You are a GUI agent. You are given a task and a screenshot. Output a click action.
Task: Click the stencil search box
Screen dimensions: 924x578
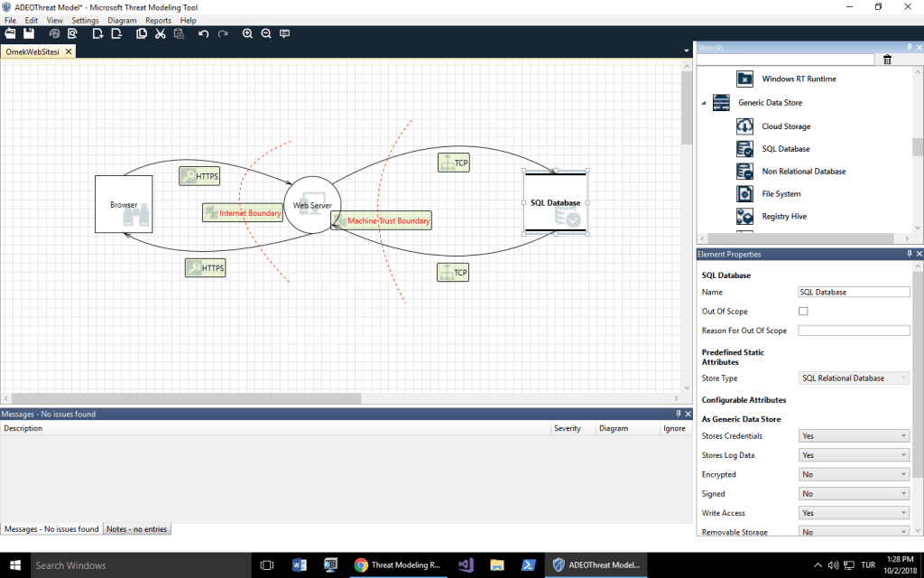786,59
